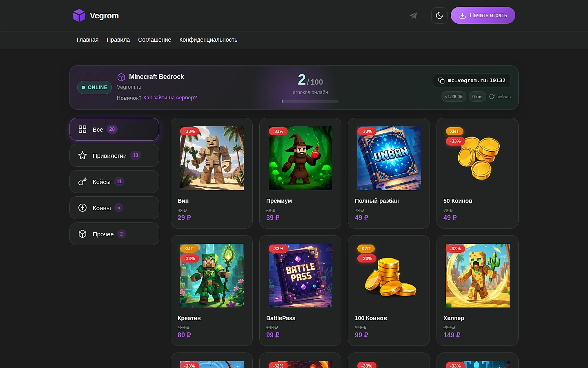Image resolution: width=588 pixels, height=368 pixels.
Task: Click the players online progress bar
Action: (310, 101)
